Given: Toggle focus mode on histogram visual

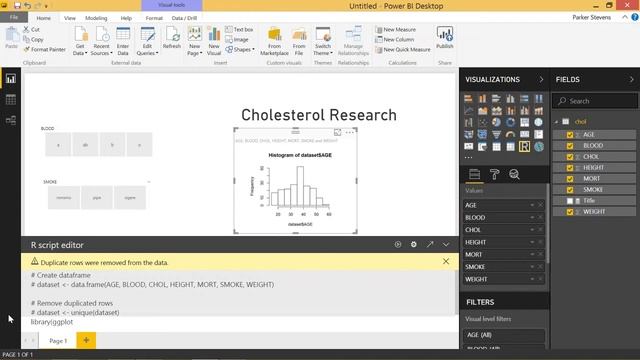Looking at the screenshot, I should click(338, 132).
